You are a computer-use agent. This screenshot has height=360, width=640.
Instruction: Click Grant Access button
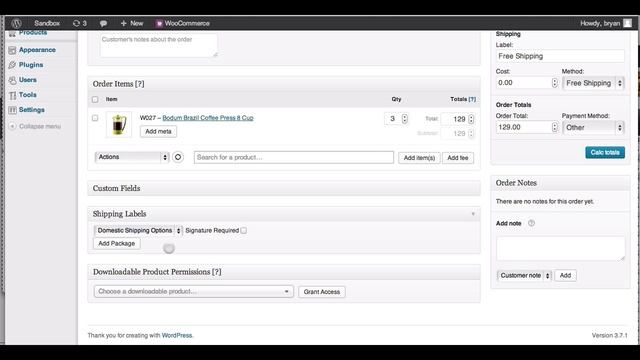coord(322,292)
